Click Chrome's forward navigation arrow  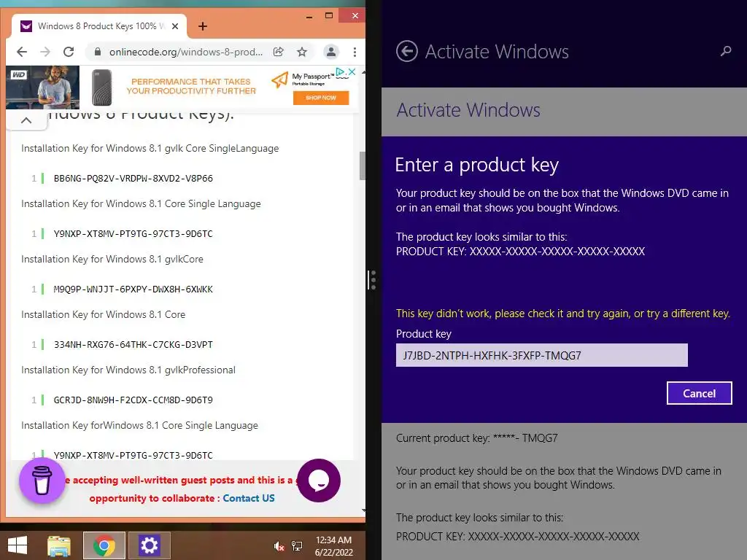tap(45, 52)
